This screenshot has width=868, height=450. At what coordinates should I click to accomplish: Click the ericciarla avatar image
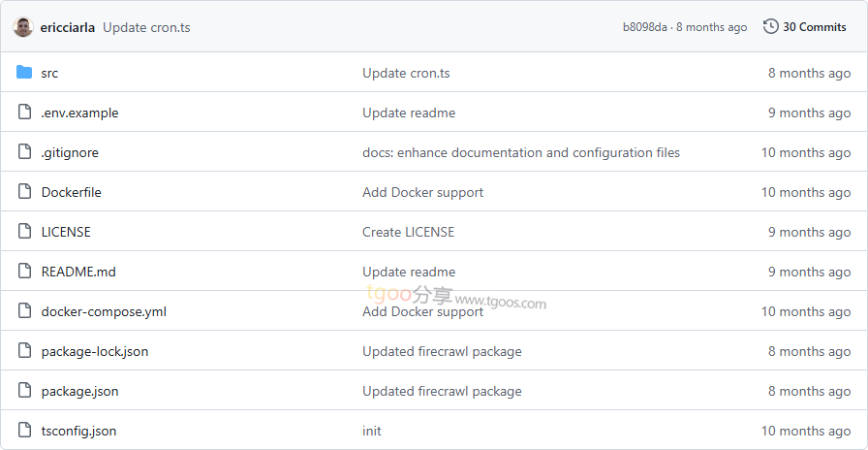click(23, 27)
